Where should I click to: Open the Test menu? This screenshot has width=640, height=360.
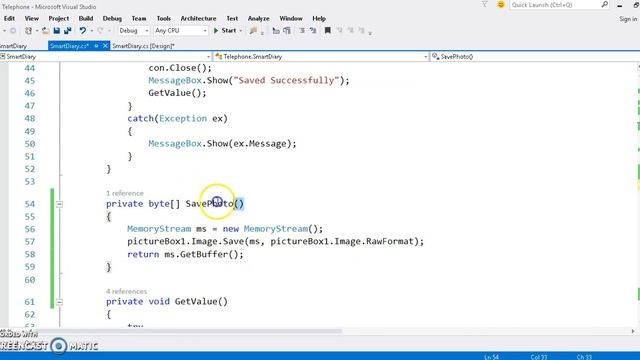click(x=232, y=18)
